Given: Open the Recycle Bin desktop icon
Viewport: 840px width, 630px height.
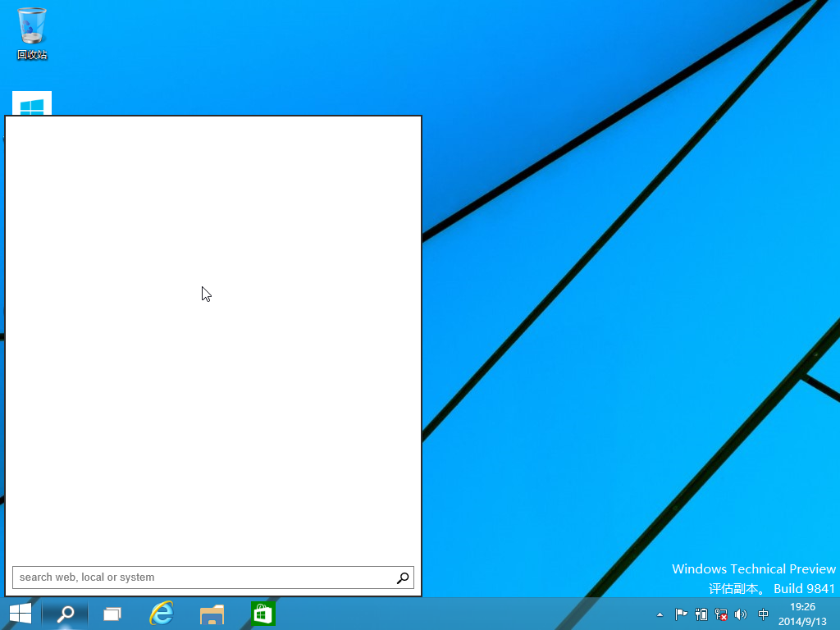Looking at the screenshot, I should coord(32,33).
